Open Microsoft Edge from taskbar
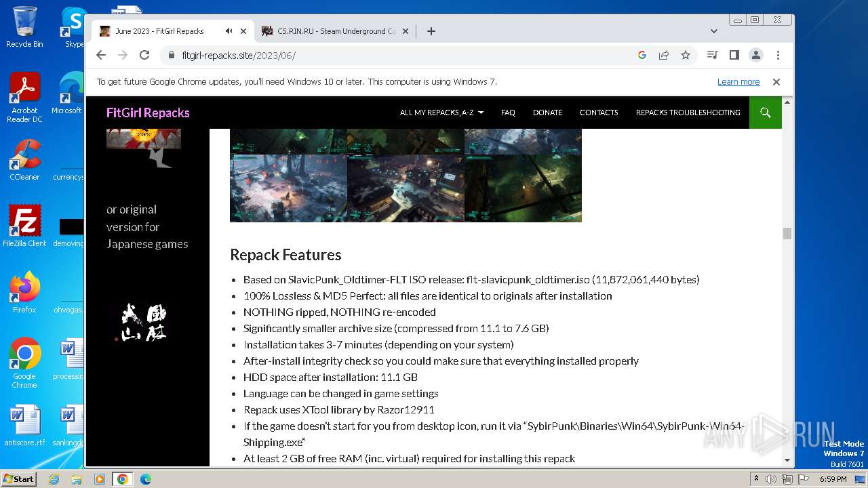This screenshot has width=868, height=488. [145, 479]
